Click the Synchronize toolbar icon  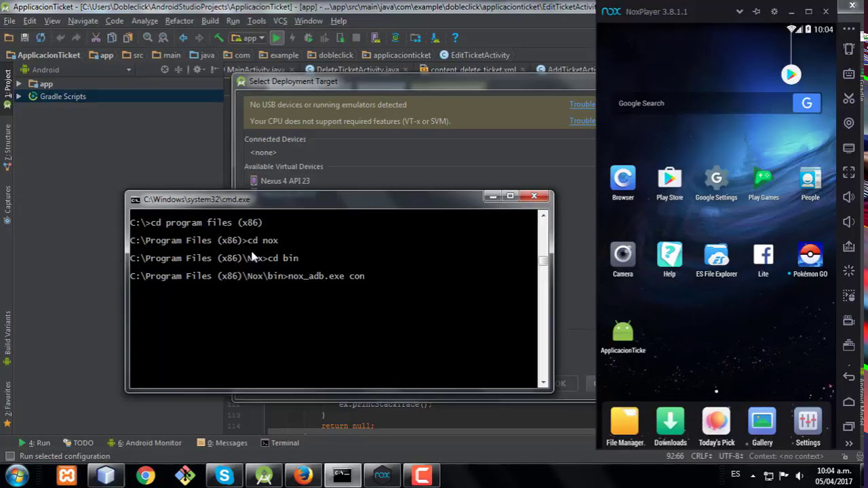[41, 38]
